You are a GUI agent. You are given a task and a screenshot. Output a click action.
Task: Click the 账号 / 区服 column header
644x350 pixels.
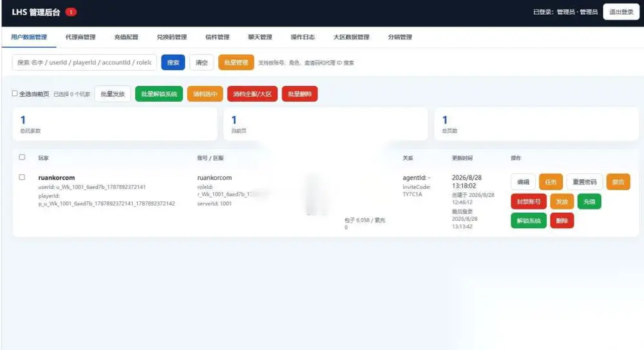(211, 158)
